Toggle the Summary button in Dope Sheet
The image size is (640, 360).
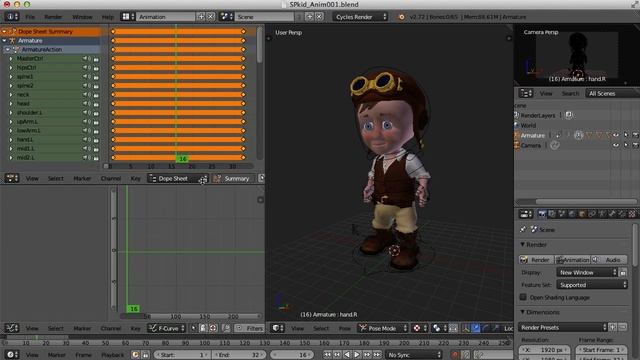point(233,178)
